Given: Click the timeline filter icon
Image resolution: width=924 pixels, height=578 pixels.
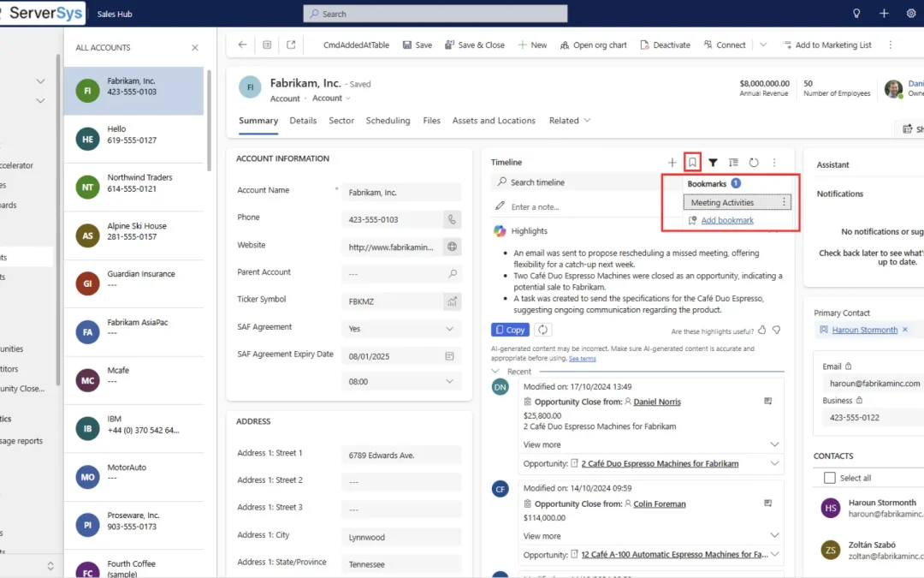Looking at the screenshot, I should coord(713,162).
